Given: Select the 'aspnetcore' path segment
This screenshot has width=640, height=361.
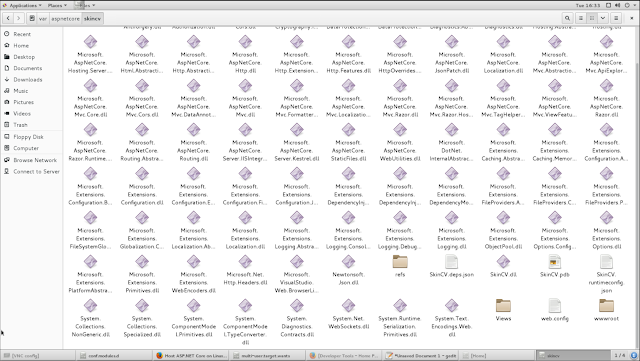Looking at the screenshot, I should click(x=65, y=18).
